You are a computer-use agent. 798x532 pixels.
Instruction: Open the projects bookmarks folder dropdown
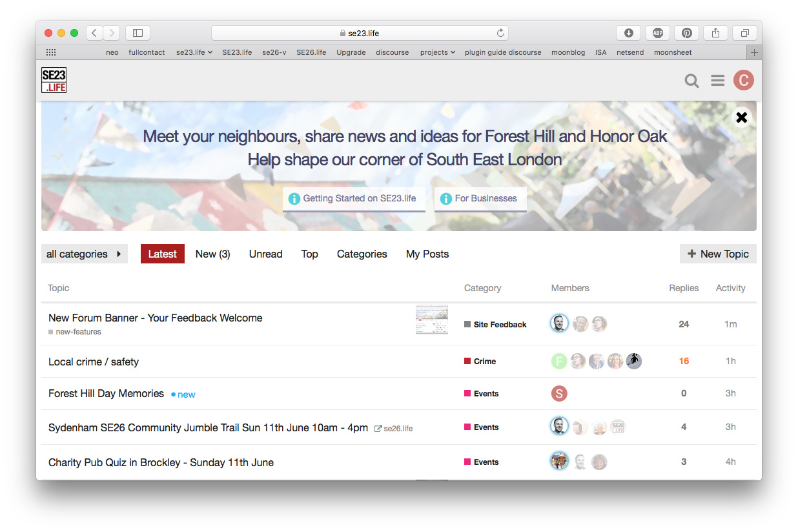click(x=437, y=52)
